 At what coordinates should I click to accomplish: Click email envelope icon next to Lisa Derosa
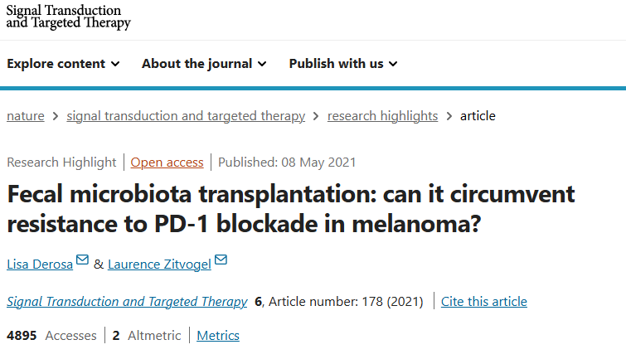[82, 261]
